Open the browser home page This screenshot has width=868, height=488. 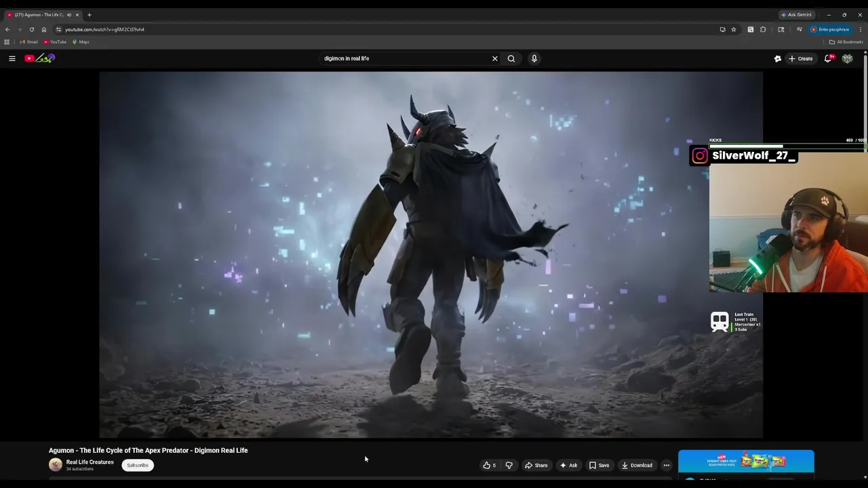[x=44, y=29]
